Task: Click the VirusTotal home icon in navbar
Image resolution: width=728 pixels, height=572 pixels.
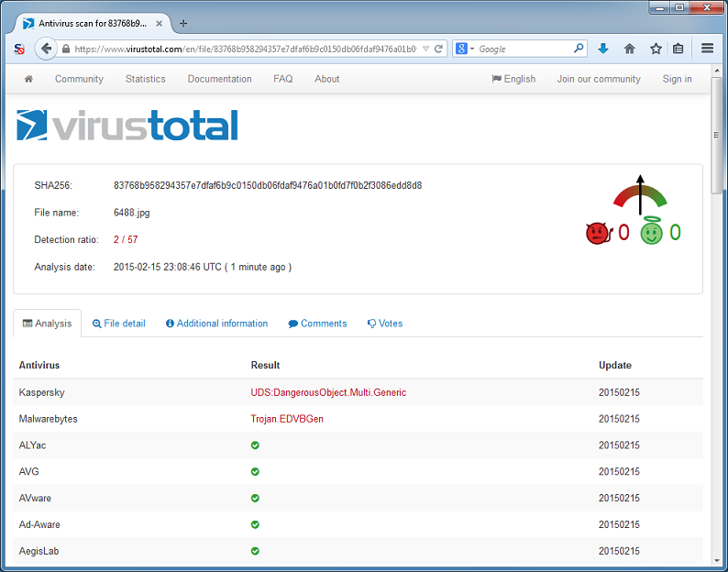Action: tap(28, 79)
